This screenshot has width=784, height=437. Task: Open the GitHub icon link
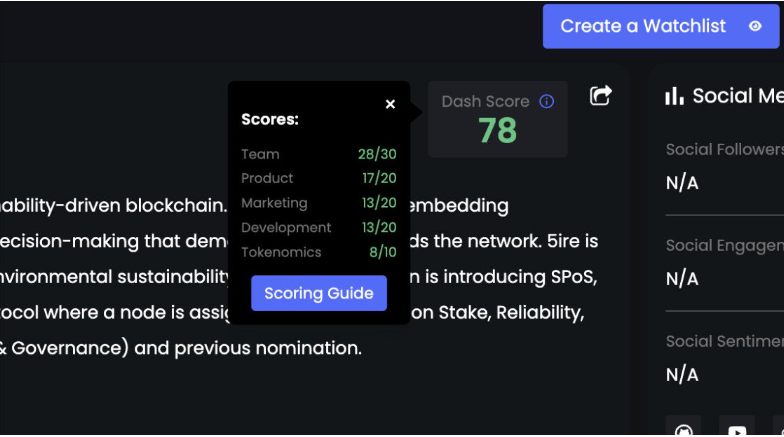pyautogui.click(x=684, y=428)
